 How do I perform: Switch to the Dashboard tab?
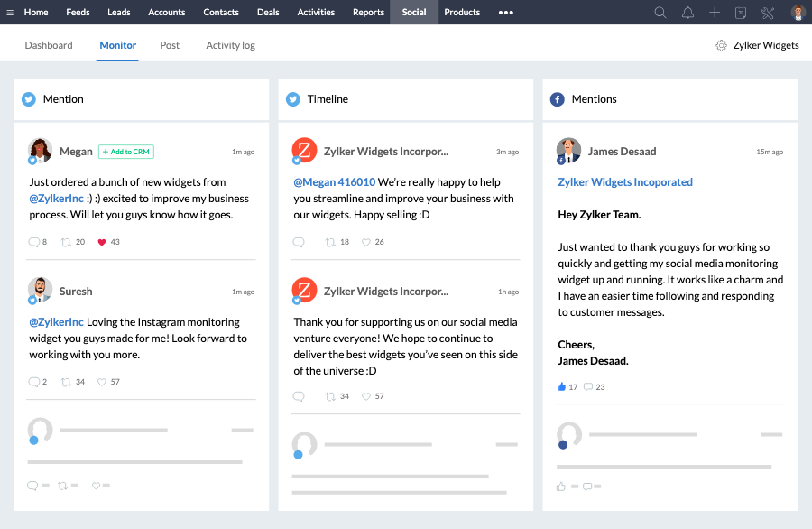[49, 45]
